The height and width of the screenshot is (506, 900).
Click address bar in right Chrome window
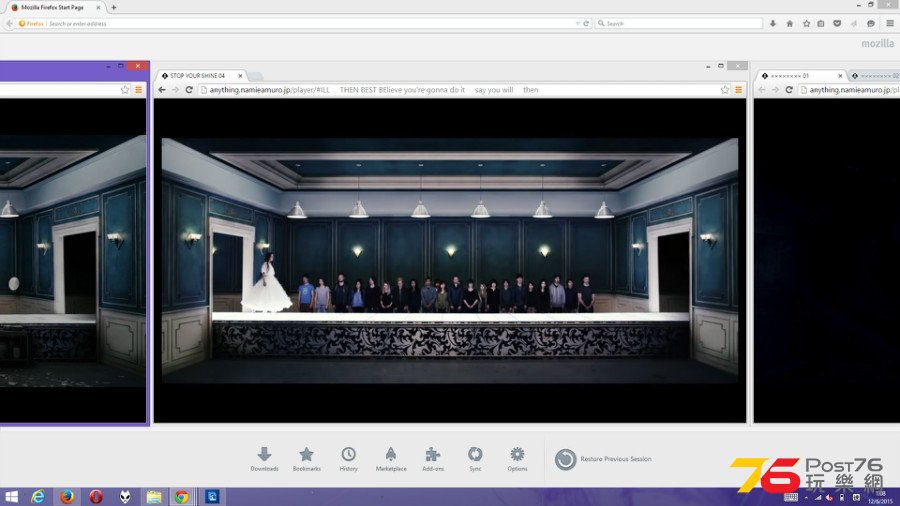[849, 89]
